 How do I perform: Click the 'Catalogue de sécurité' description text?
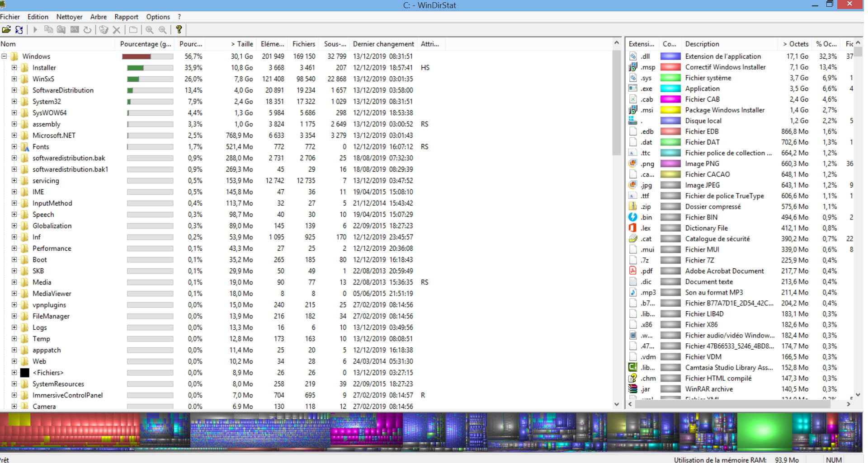point(717,239)
